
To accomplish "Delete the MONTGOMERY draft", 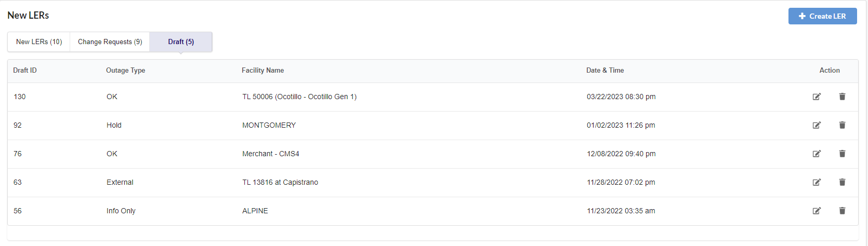I will coord(842,125).
